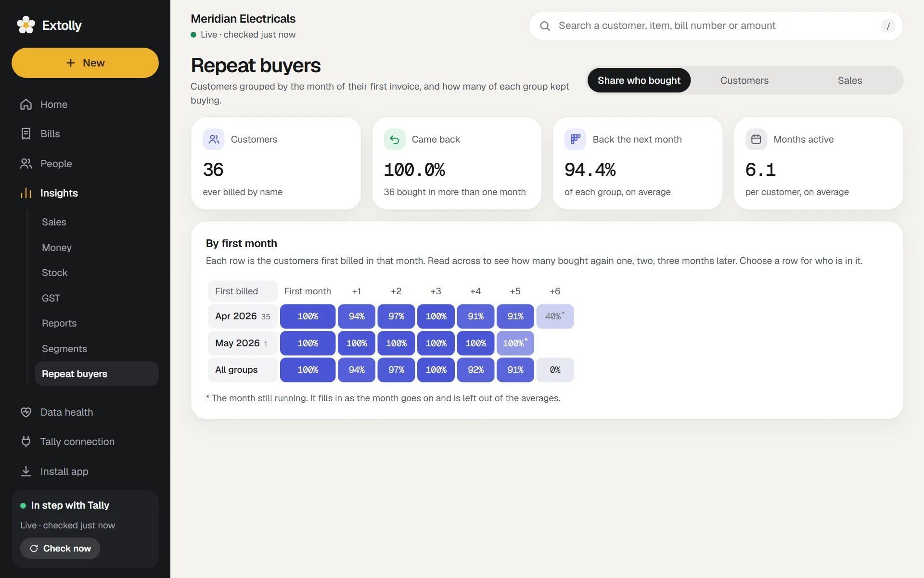Choose the All groups row
The height and width of the screenshot is (578, 924).
pos(243,370)
